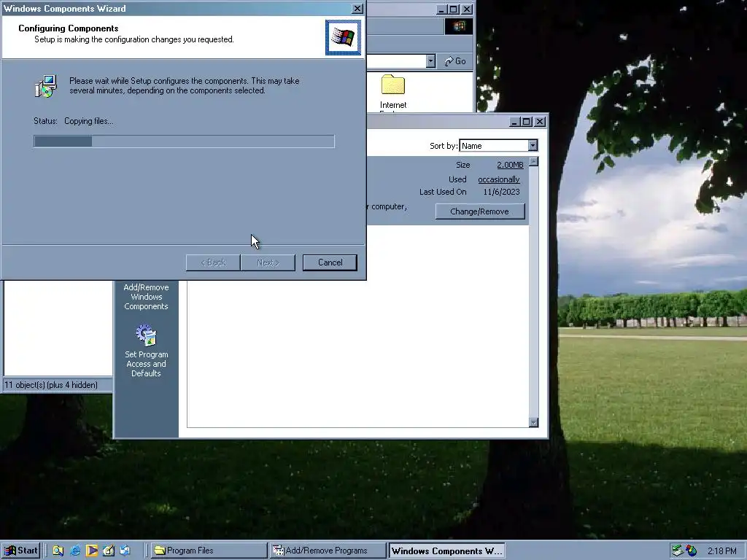Switch to Program Files taskbar button
This screenshot has height=560, width=747.
(x=209, y=551)
